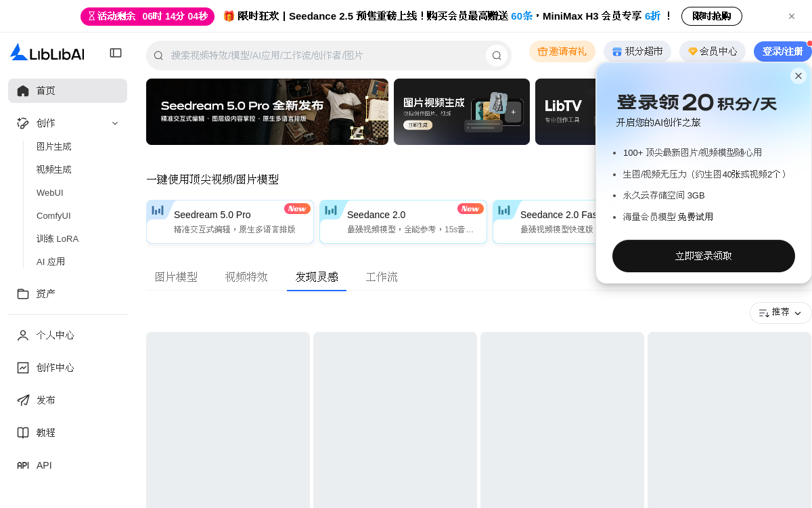Switch to the 发现灵感 tab
812x508 pixels.
(x=317, y=277)
